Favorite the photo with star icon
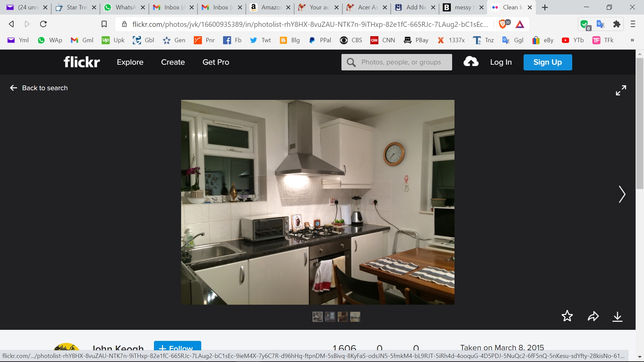 tap(567, 316)
